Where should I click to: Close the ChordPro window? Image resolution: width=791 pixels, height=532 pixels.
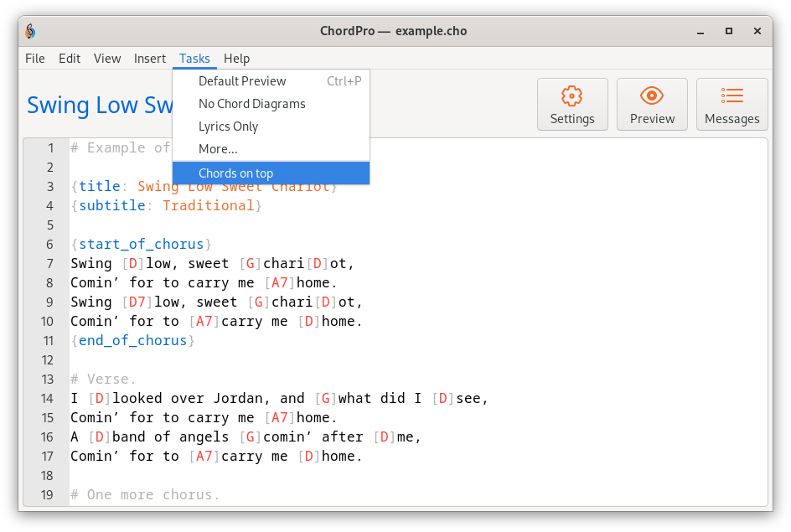757,31
